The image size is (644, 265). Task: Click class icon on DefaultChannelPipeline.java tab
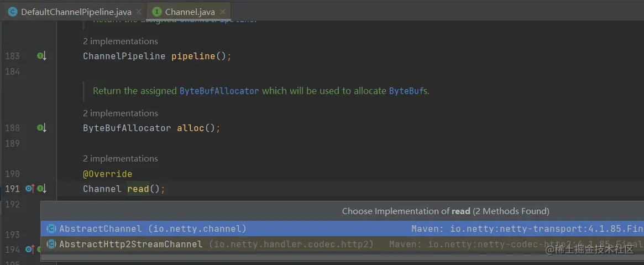(13, 12)
